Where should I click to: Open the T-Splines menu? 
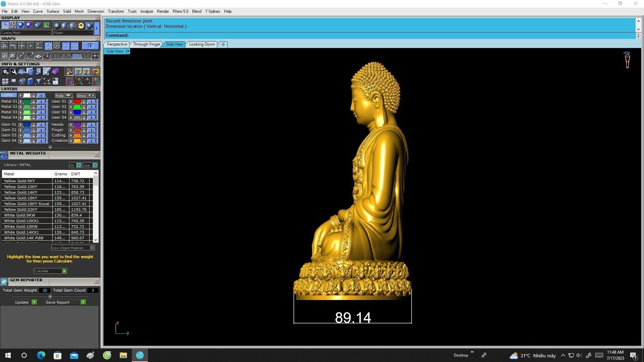click(213, 11)
